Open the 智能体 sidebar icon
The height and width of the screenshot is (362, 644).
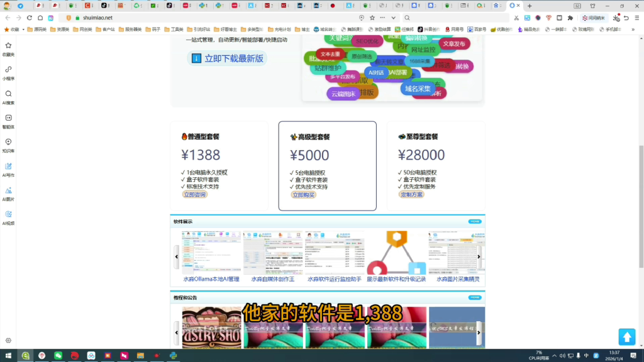[x=8, y=118]
